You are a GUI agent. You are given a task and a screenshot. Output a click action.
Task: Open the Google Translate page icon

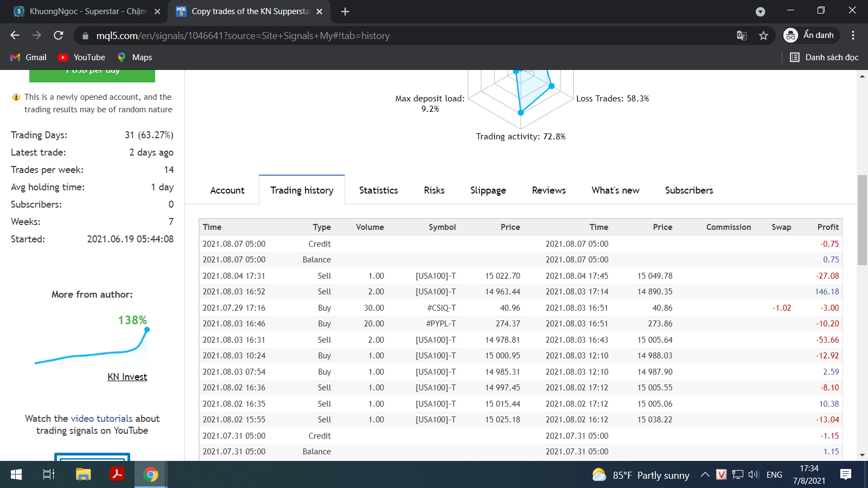pyautogui.click(x=742, y=36)
